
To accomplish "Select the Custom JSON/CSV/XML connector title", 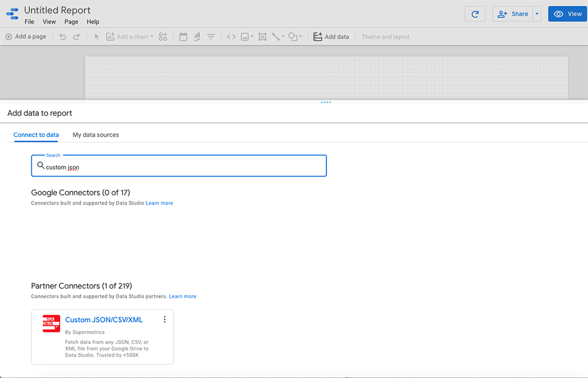I will click(x=104, y=320).
